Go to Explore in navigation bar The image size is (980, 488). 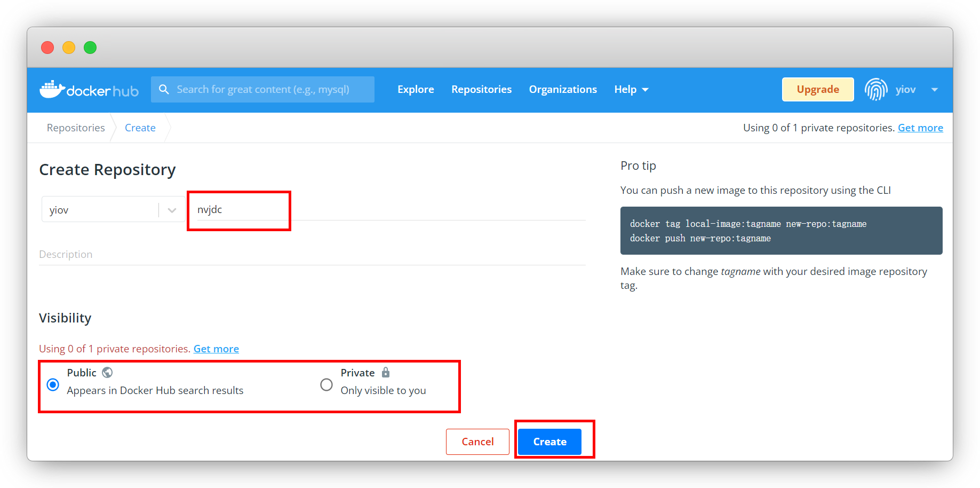point(416,90)
